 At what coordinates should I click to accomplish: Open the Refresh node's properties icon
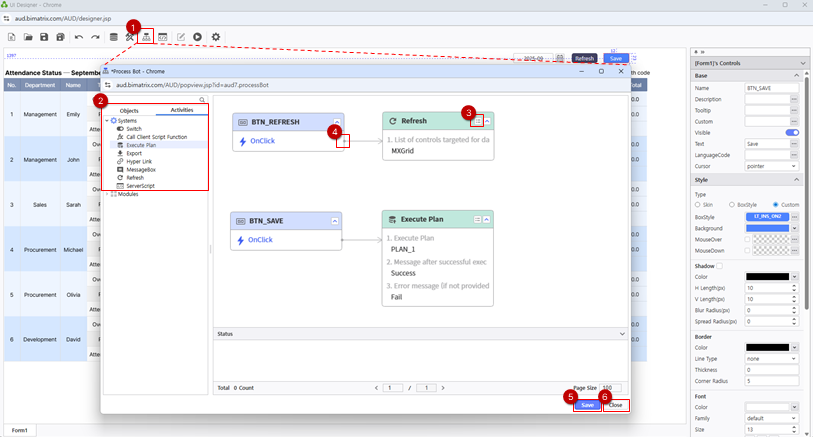coord(478,120)
